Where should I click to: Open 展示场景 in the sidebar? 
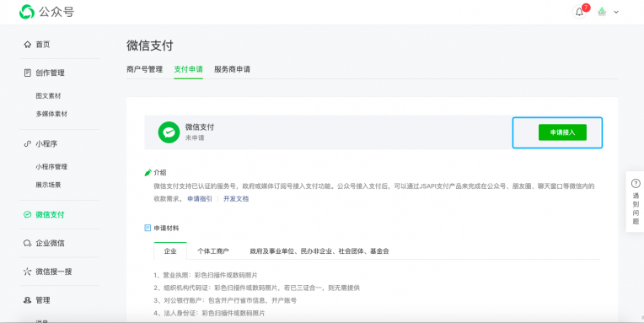click(48, 185)
